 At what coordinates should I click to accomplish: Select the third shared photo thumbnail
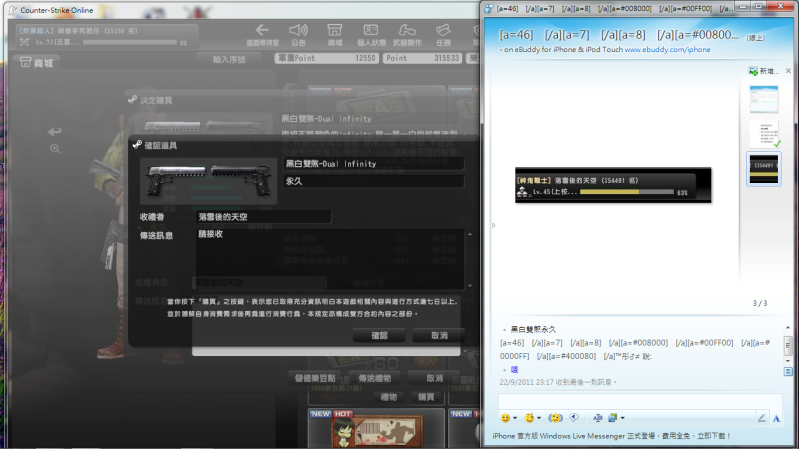[763, 169]
